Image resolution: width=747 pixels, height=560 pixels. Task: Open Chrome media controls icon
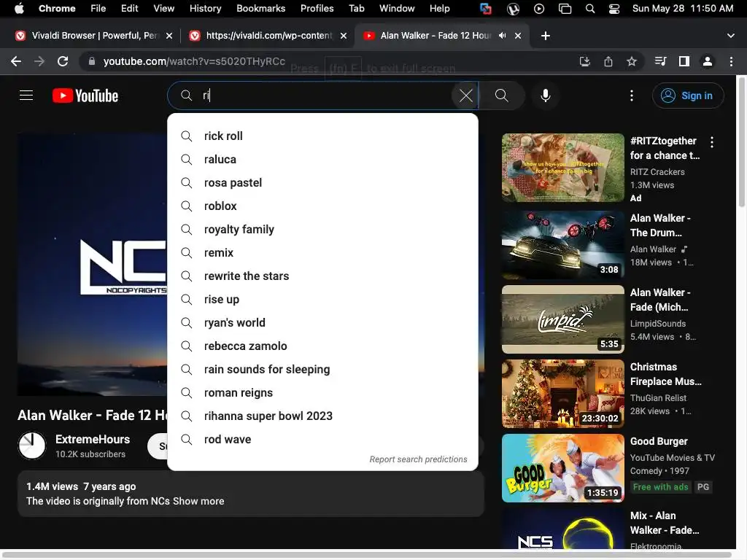pyautogui.click(x=660, y=61)
